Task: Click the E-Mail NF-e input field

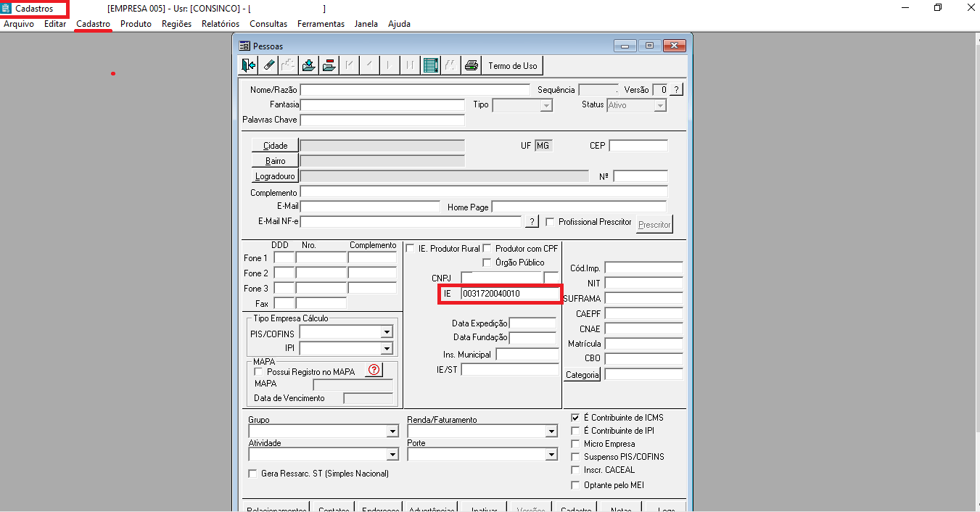Action: pos(411,221)
